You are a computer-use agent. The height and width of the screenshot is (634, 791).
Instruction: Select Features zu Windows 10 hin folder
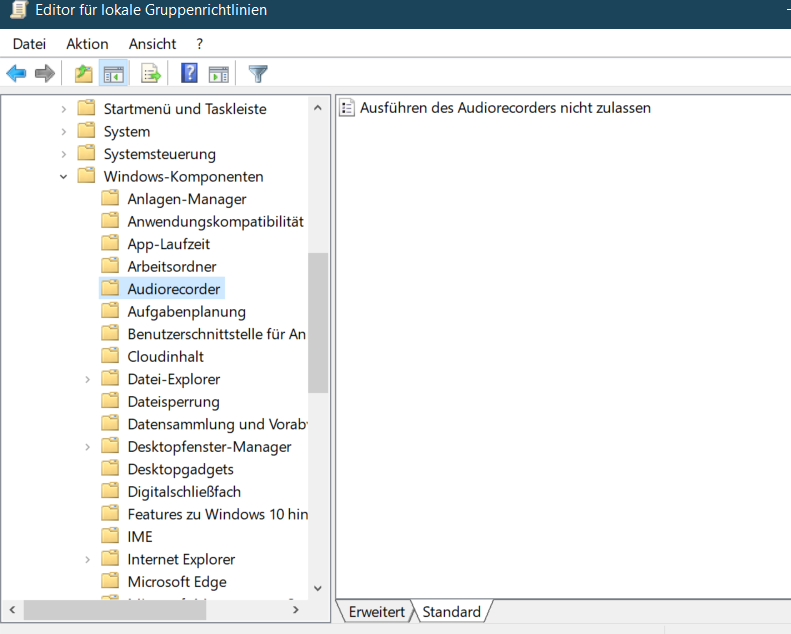tap(217, 514)
